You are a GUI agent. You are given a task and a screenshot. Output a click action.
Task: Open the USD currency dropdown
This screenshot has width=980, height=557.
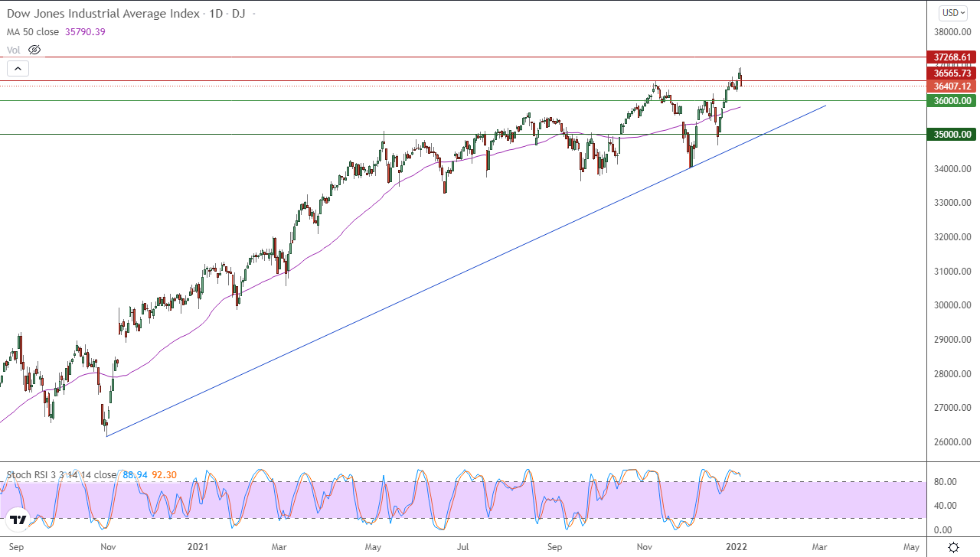[x=953, y=12]
